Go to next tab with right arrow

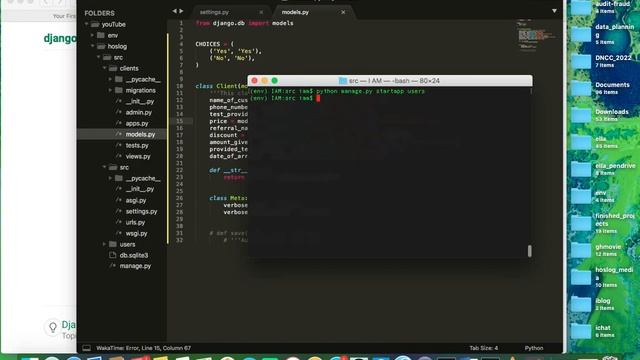(x=181, y=11)
